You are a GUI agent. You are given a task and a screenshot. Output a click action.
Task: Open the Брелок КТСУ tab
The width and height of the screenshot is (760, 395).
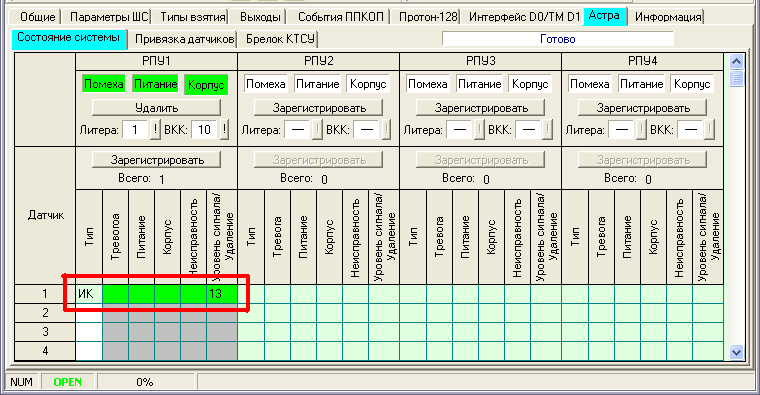point(280,39)
